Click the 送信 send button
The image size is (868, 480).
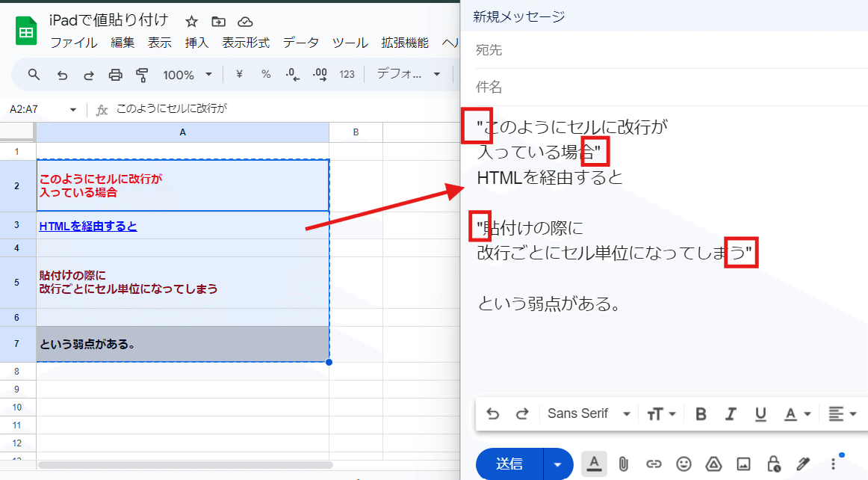tap(509, 464)
